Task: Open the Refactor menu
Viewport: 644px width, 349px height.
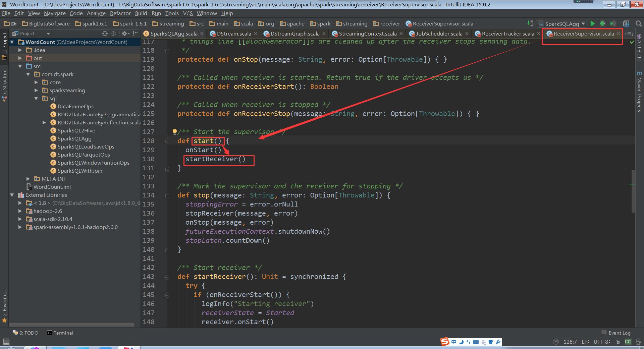Action: [120, 13]
